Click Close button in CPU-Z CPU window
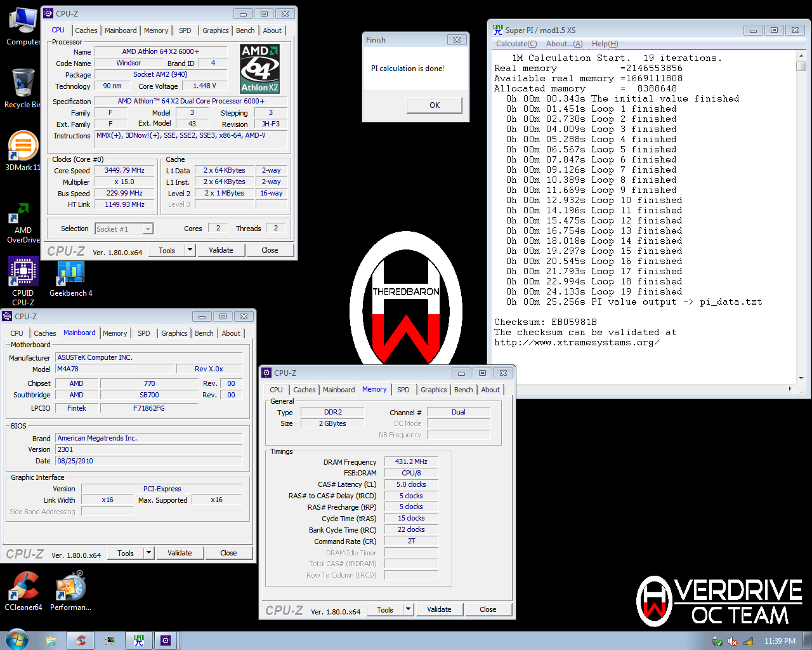This screenshot has width=812, height=650. pyautogui.click(x=270, y=250)
